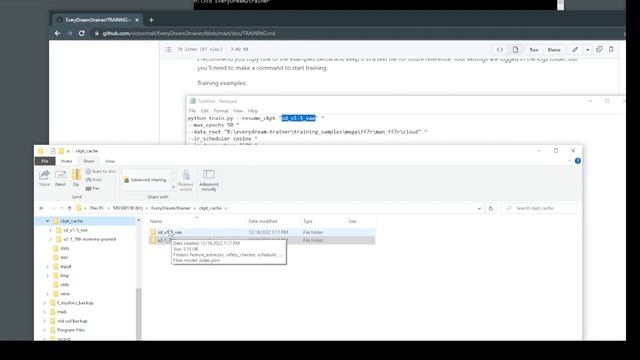Viewport: 640px width, 360px height.
Task: Open Notepad File menu
Action: (x=192, y=111)
